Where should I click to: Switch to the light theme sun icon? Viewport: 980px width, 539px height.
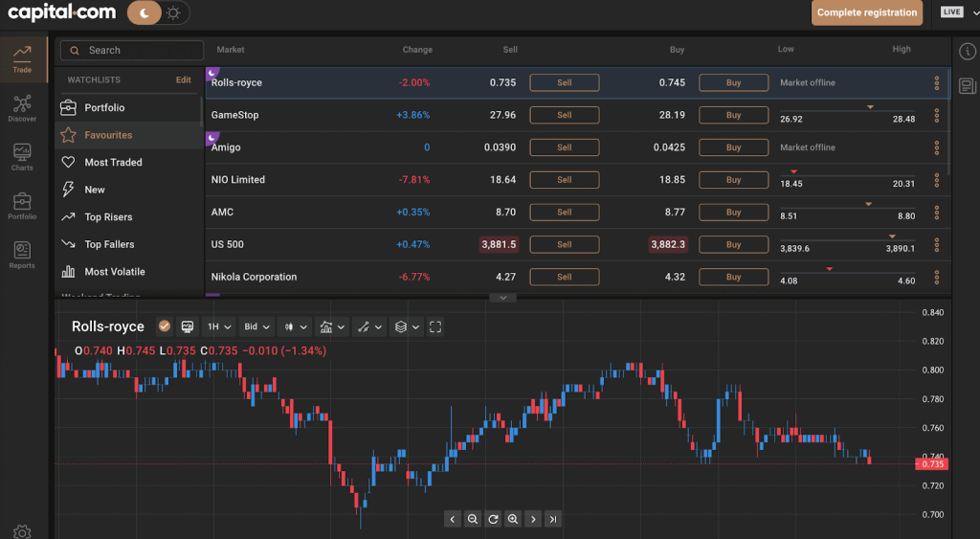(x=173, y=12)
